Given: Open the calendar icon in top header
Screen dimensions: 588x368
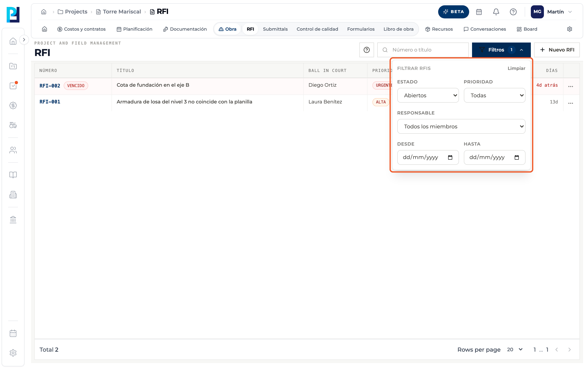Looking at the screenshot, I should click(479, 12).
